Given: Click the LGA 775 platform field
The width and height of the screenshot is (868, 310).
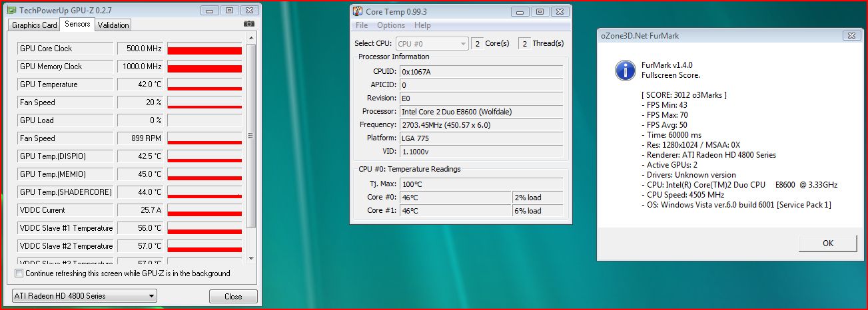Looking at the screenshot, I should click(x=480, y=138).
